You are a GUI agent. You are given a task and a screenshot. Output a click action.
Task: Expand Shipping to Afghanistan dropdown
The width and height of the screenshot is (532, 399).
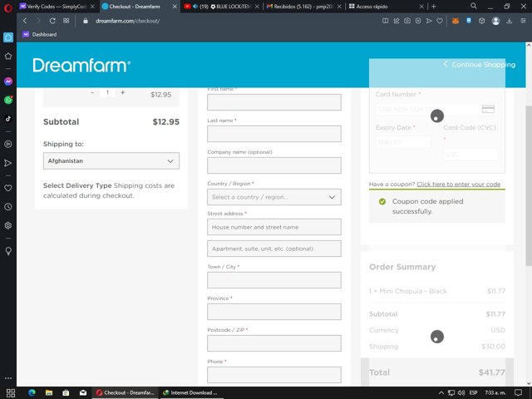[x=111, y=160]
